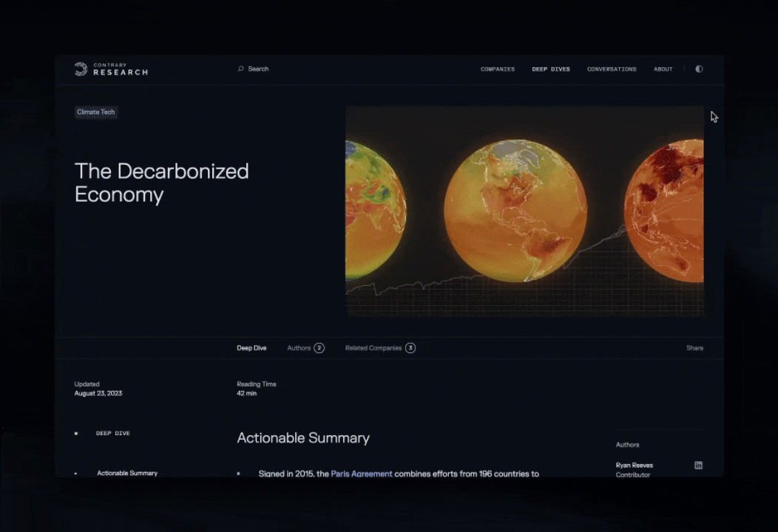
Task: Open Ryan Reeves' LinkedIn icon
Action: (698, 465)
